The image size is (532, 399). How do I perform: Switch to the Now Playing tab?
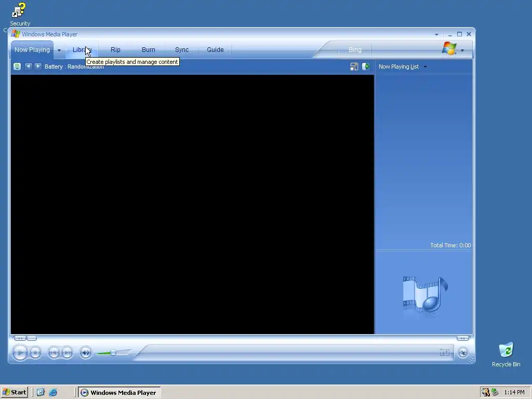[32, 49]
